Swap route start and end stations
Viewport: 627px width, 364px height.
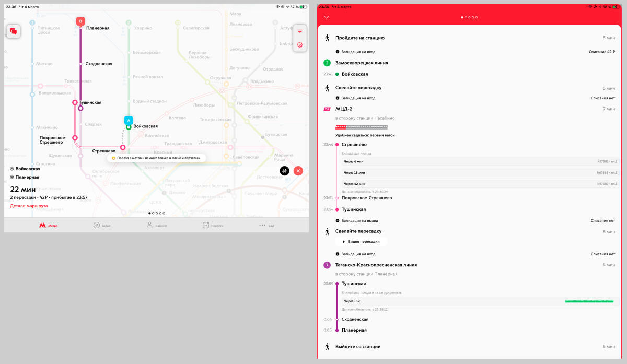284,171
